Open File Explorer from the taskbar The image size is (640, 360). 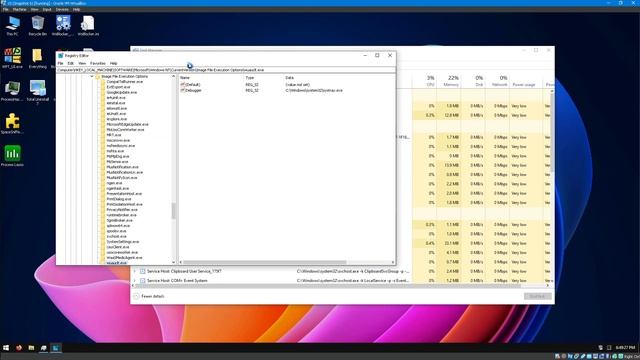coord(31,348)
